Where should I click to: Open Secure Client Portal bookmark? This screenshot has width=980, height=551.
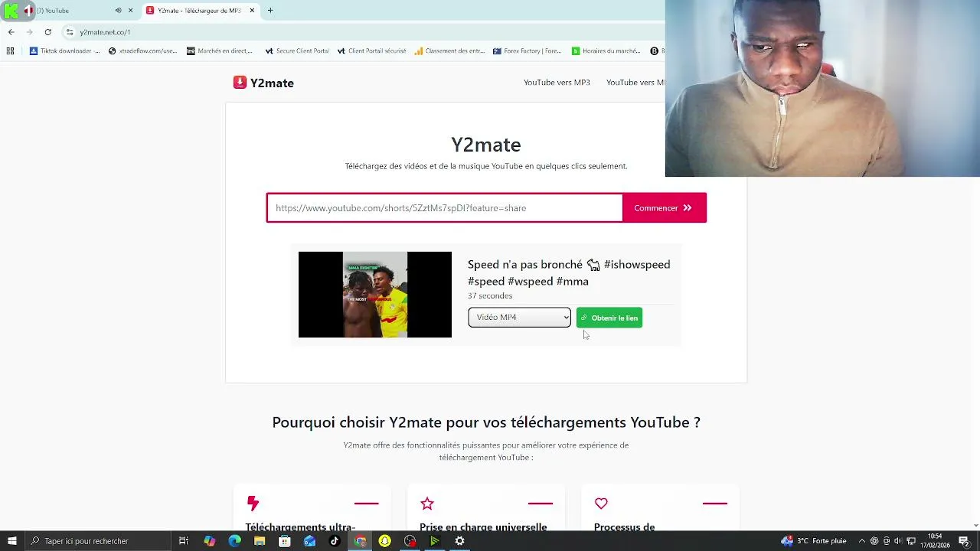click(297, 51)
